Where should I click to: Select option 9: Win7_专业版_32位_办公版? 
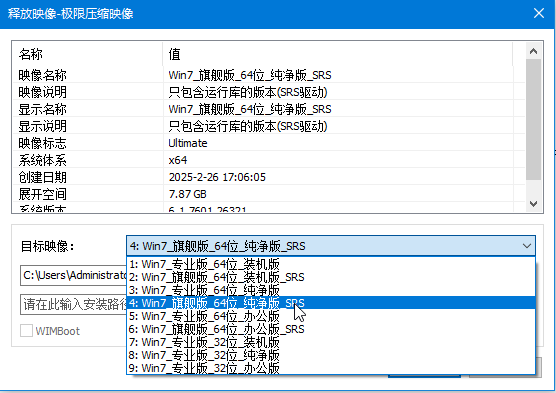[x=330, y=368]
